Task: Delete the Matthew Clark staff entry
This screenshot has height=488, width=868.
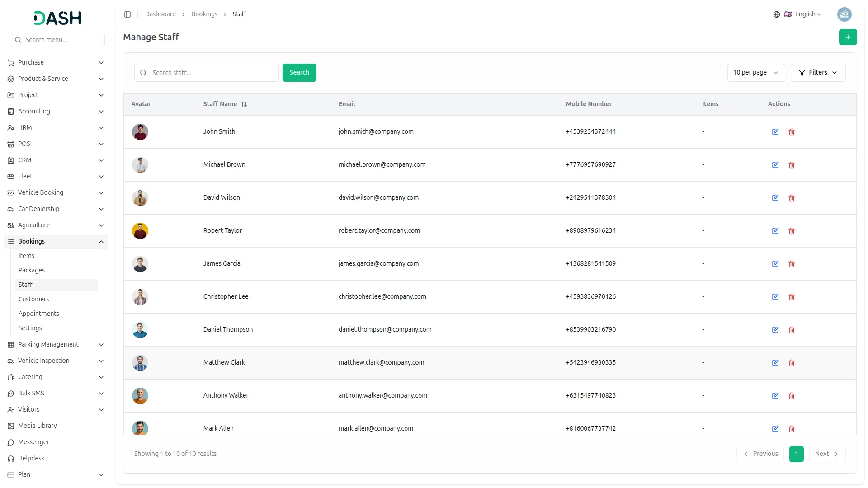Action: click(791, 363)
